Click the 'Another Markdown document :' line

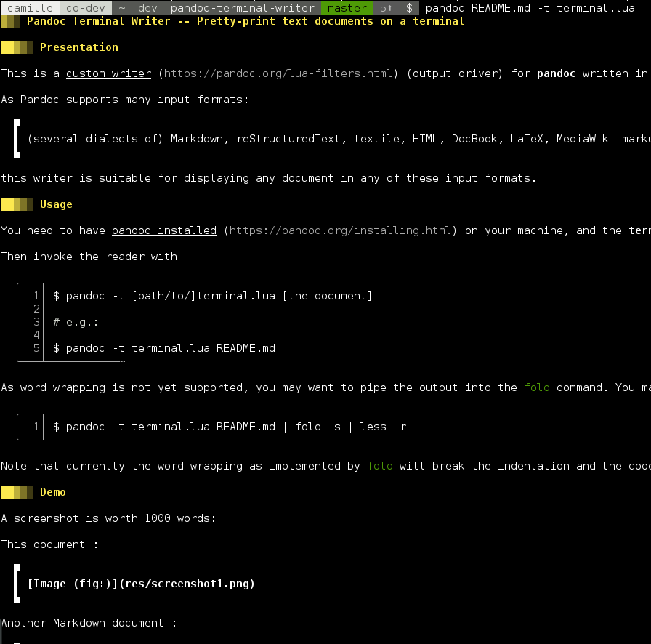point(89,623)
